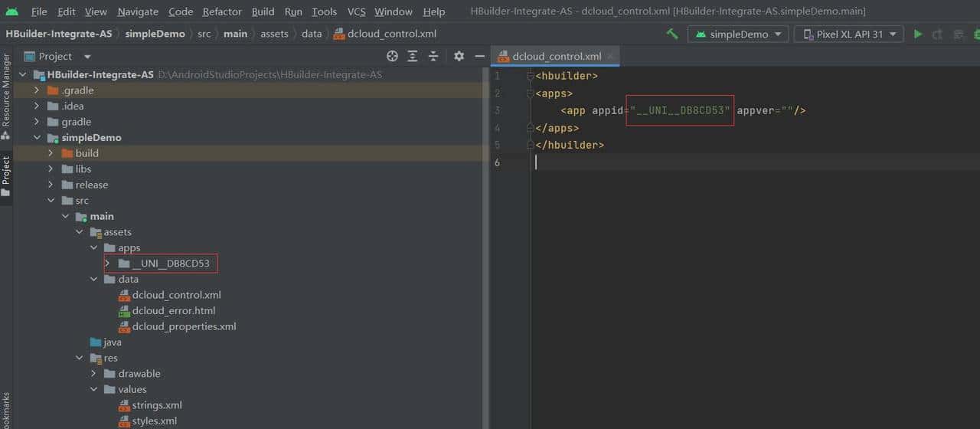Open Project panel gear settings
Screen dimensions: 980x429
(x=459, y=56)
